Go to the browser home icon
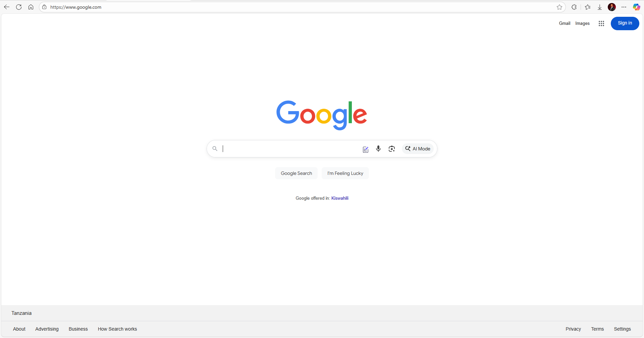This screenshot has height=338, width=644. click(31, 7)
